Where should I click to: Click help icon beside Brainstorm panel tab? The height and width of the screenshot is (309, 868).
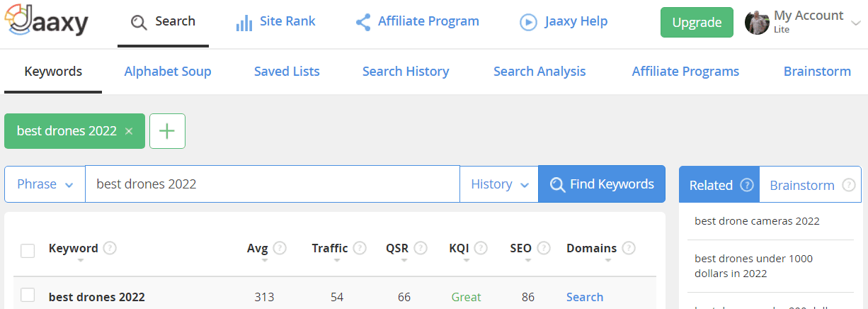[850, 185]
